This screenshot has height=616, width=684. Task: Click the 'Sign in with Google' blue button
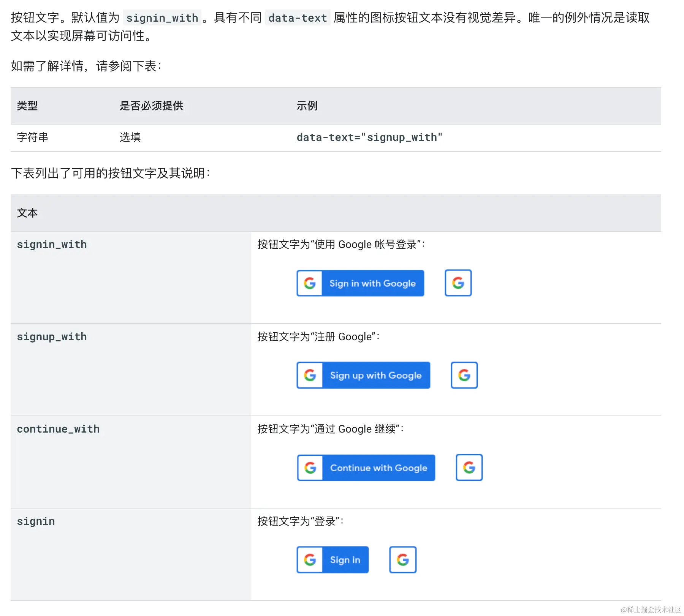[360, 283]
